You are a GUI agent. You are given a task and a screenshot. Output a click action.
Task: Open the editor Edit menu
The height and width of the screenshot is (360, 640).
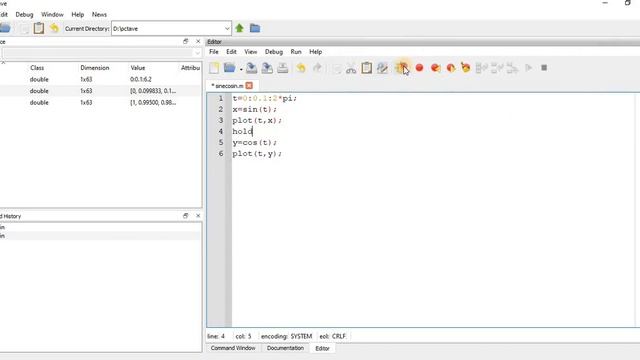coord(231,52)
